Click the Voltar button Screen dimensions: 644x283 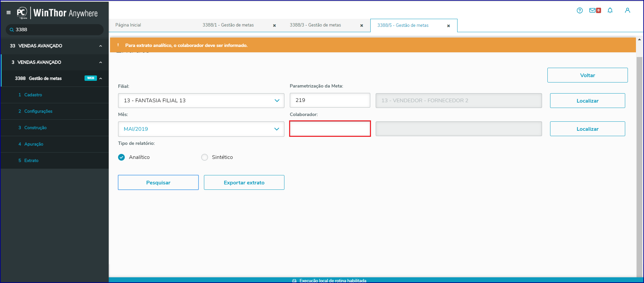tap(588, 75)
